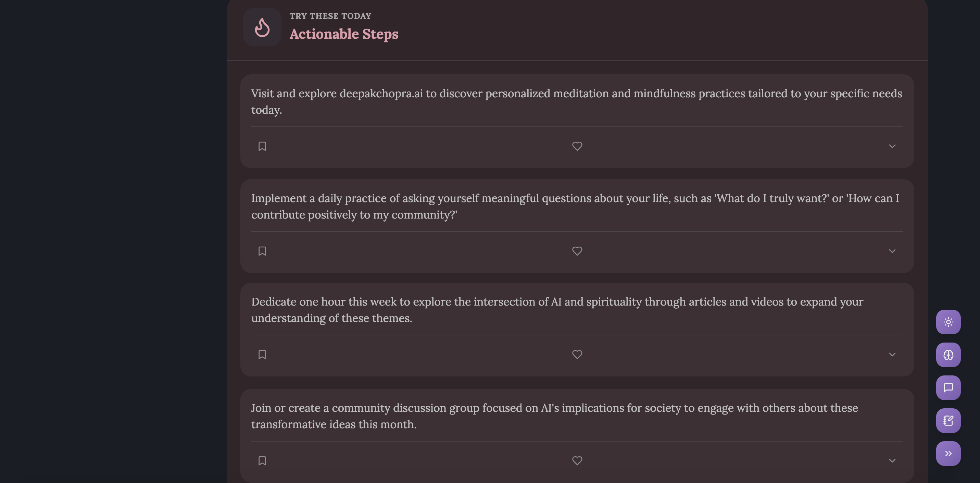
Task: Bookmark the deepakchopra.ai step
Action: (262, 146)
